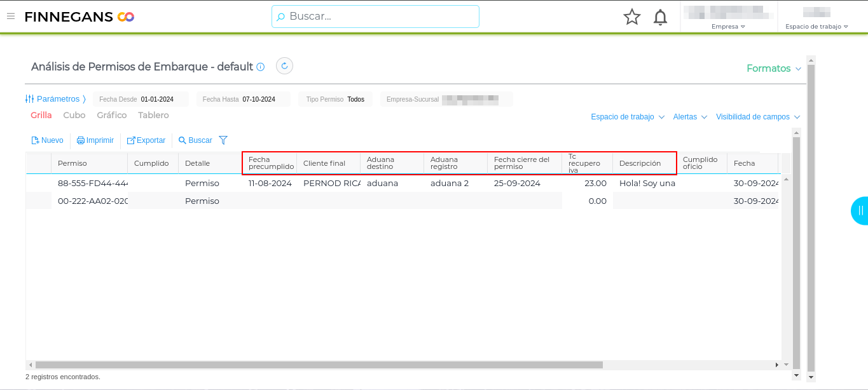Open favorites star icon

[x=631, y=17]
